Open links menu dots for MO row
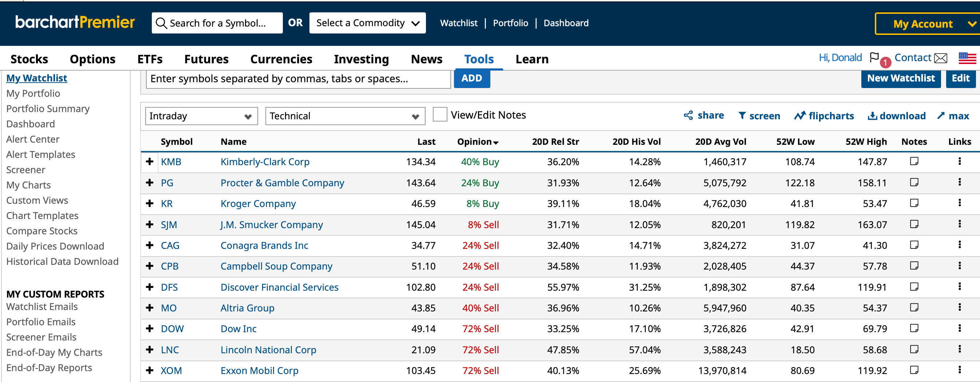This screenshot has height=382, width=980. coord(960,307)
